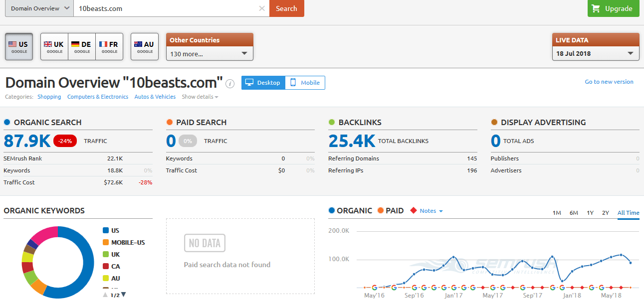Set chart range to 2Y
Image resolution: width=644 pixels, height=308 pixels.
coord(606,213)
